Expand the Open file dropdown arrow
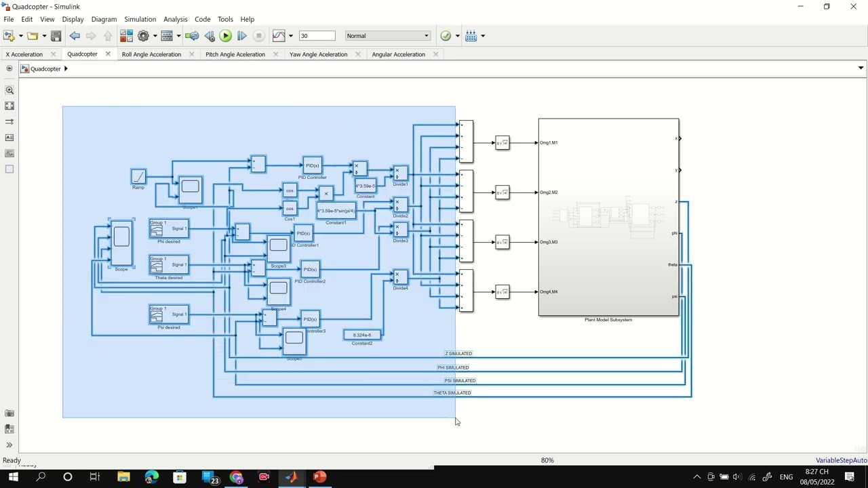 click(44, 36)
